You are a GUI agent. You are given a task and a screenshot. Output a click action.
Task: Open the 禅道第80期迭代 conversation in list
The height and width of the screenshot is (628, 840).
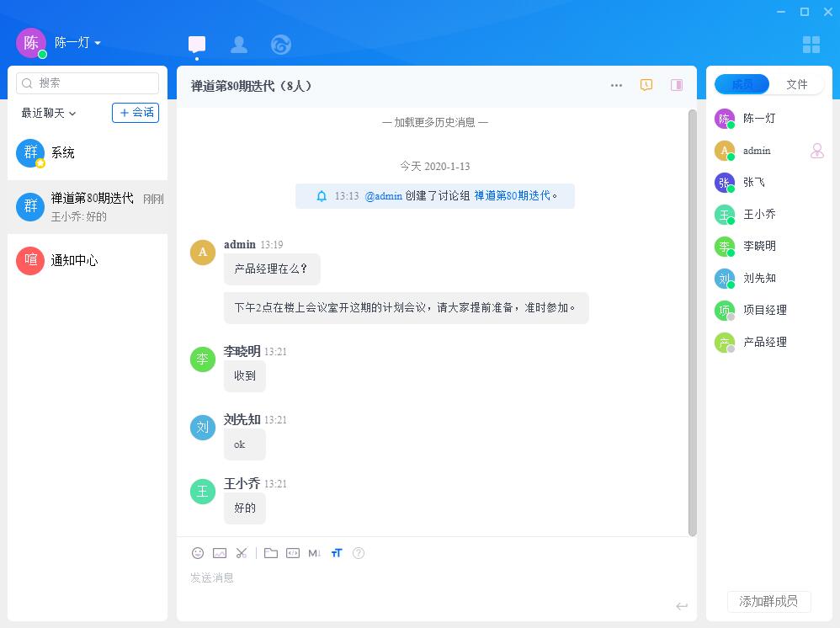[88, 207]
